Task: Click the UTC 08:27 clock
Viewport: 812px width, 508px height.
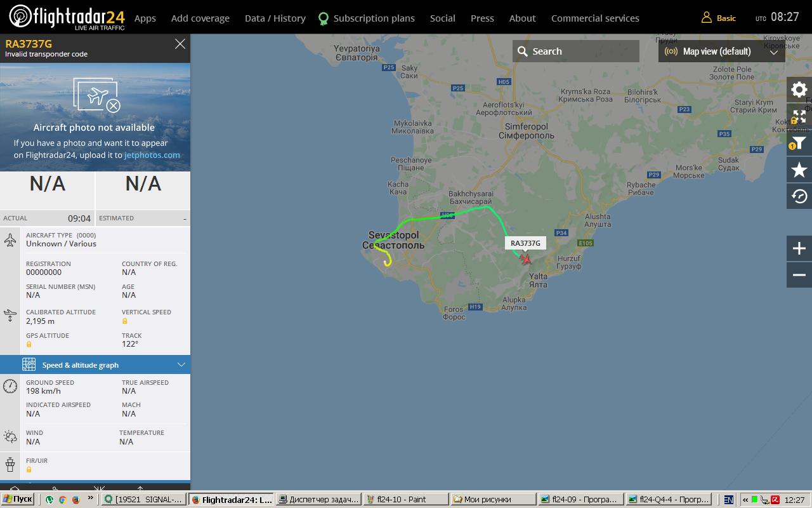Action: [x=777, y=17]
